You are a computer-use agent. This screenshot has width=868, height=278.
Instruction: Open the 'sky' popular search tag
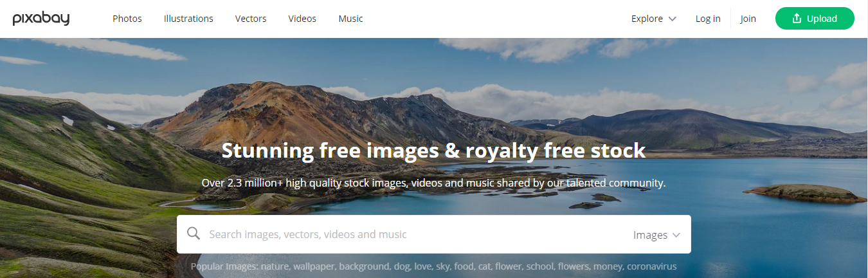click(442, 266)
